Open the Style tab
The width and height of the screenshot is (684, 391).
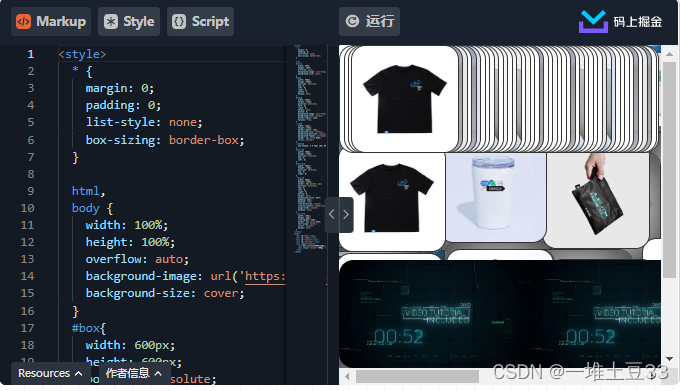129,21
